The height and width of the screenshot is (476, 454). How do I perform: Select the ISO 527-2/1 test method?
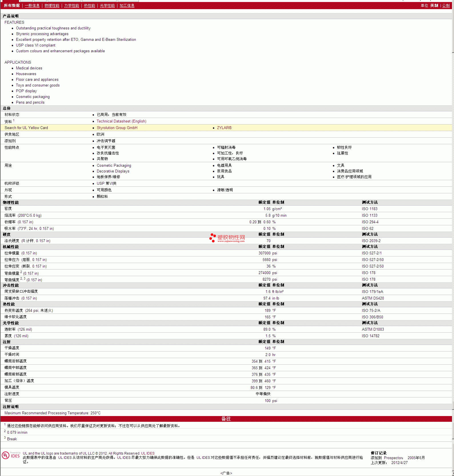click(x=371, y=253)
